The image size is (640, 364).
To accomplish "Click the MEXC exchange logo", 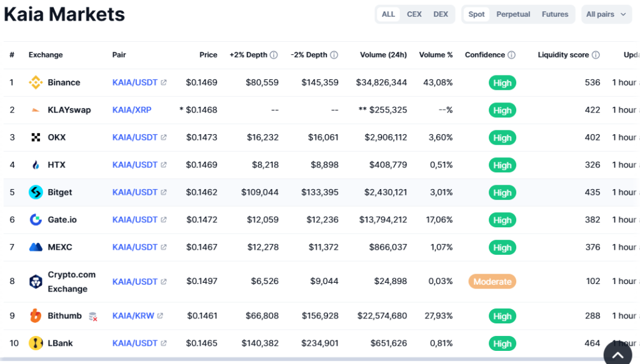I will coord(36,247).
